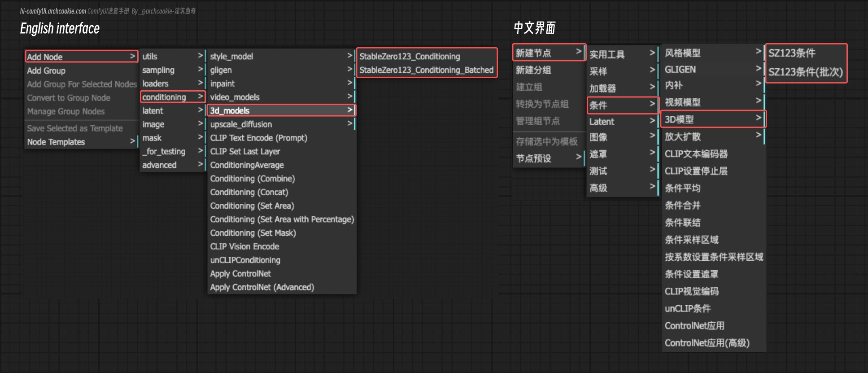Open 风格模型 submenu
This screenshot has height=373, width=868.
tap(713, 53)
